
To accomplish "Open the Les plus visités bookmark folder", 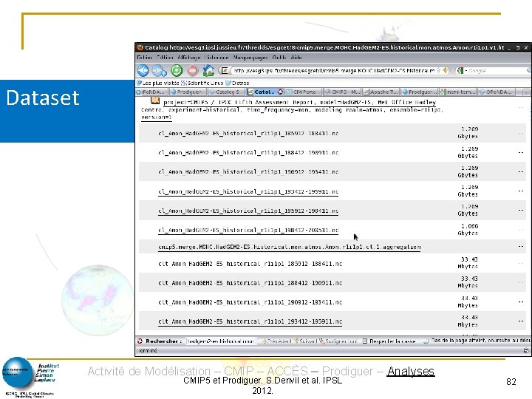I will [x=157, y=83].
